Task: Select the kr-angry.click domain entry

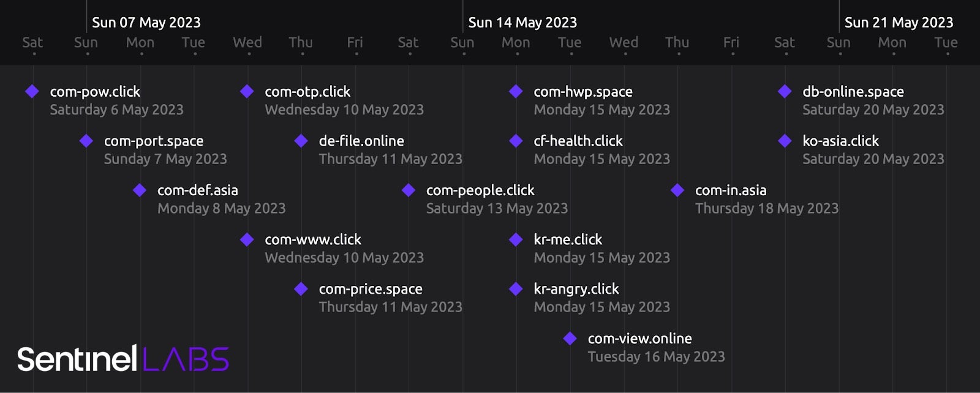Action: (576, 289)
